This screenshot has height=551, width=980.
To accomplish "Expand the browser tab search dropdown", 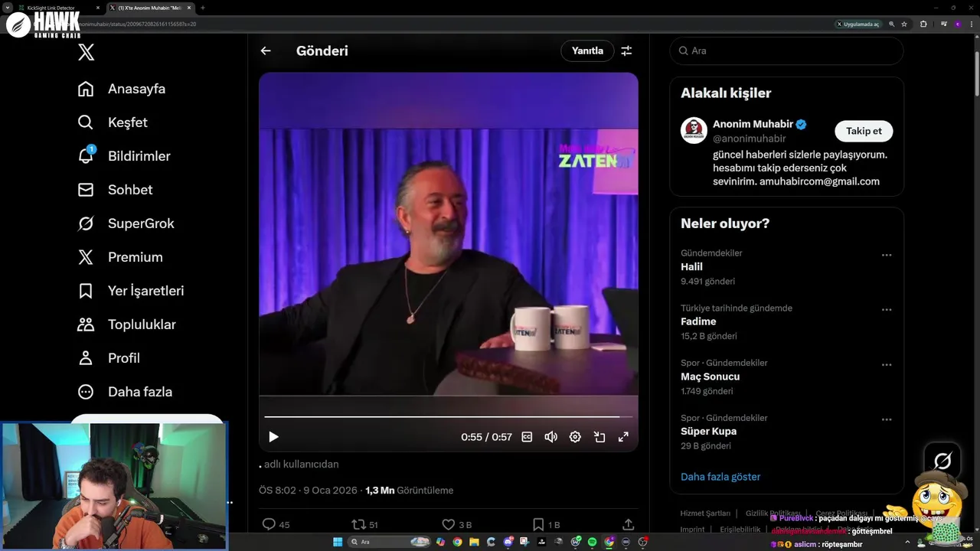I will click(x=7, y=8).
